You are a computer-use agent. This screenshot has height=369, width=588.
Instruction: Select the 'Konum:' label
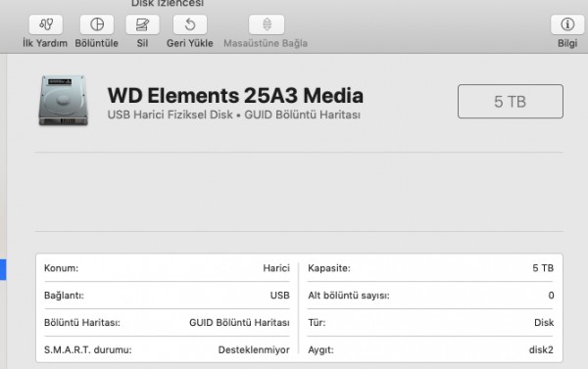coord(61,268)
